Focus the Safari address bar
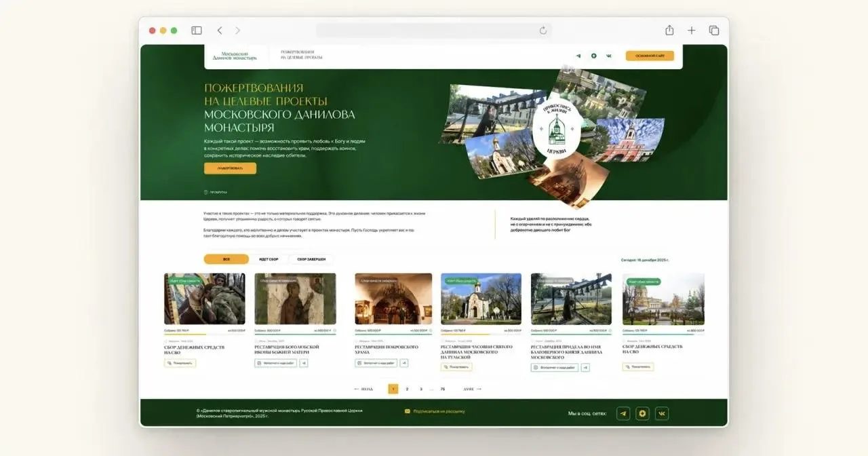The image size is (868, 456). [x=434, y=31]
